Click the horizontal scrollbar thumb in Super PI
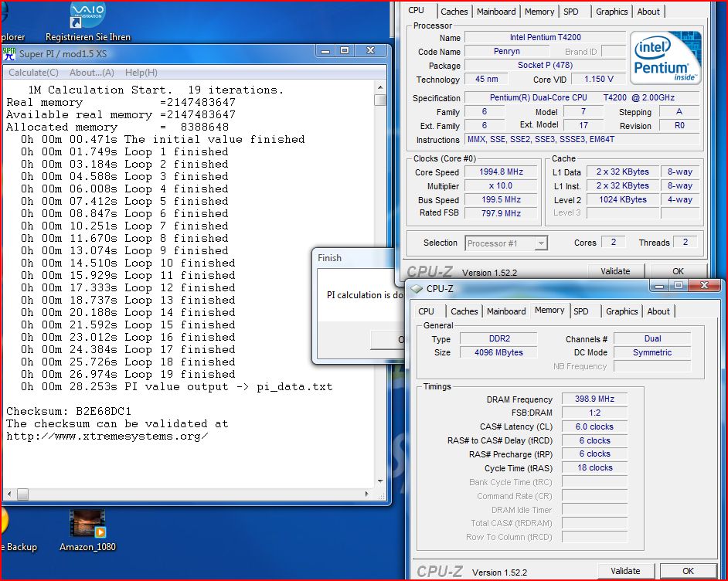The height and width of the screenshot is (581, 728). coord(22,494)
